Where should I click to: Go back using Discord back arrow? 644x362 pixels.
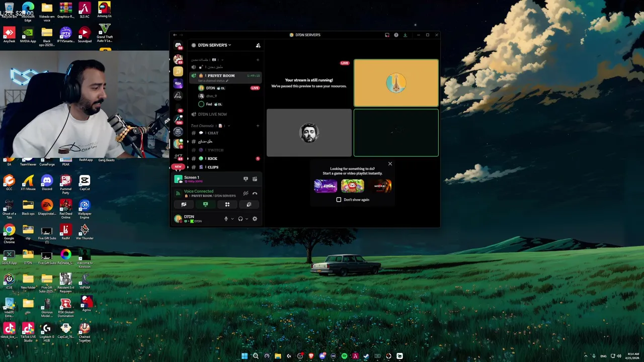pos(175,35)
